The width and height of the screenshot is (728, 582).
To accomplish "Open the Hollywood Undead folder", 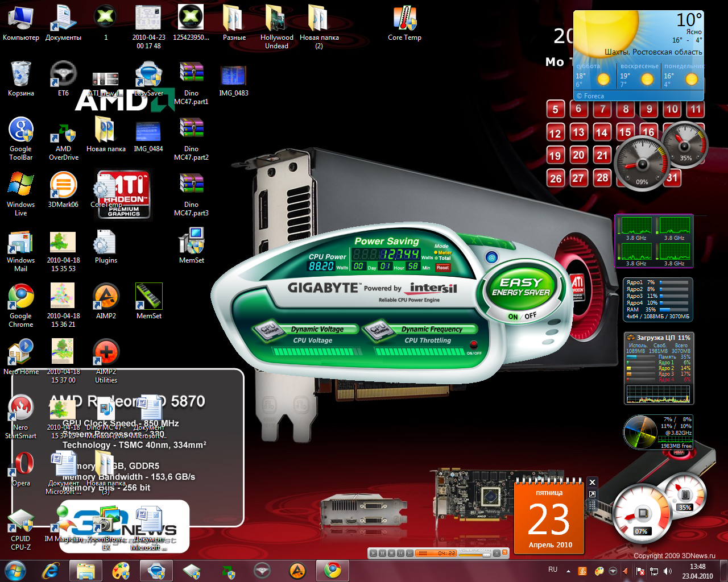I will [276, 27].
